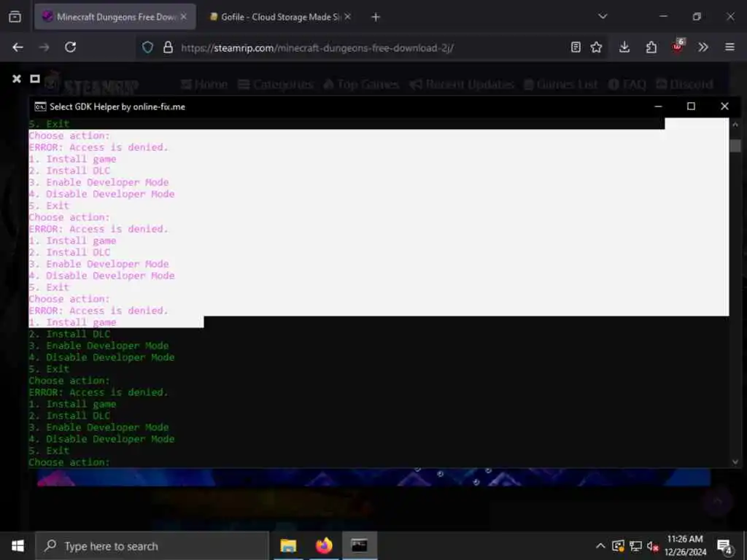Click the padlock site info icon
Viewport: 747px width, 560px height.
pyautogui.click(x=168, y=47)
